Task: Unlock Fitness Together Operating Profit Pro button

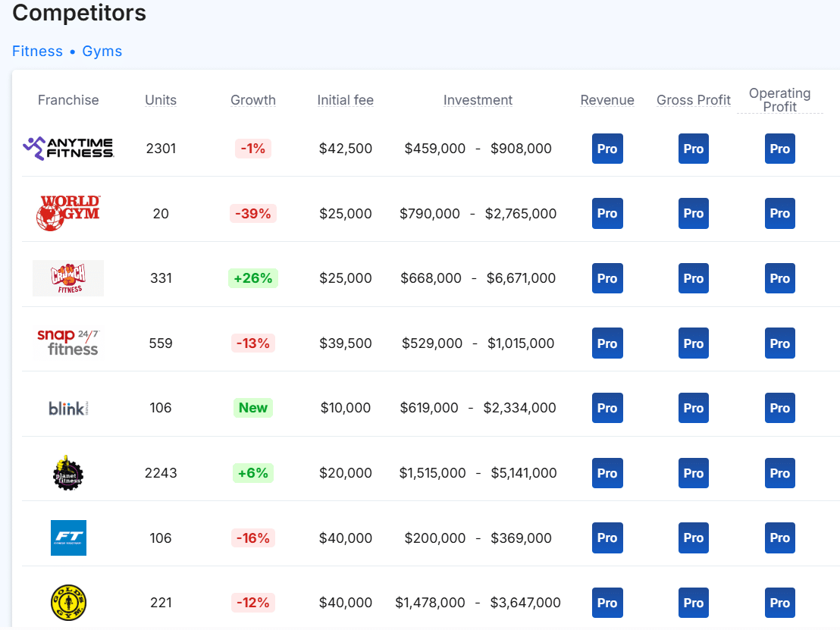Action: [x=779, y=538]
